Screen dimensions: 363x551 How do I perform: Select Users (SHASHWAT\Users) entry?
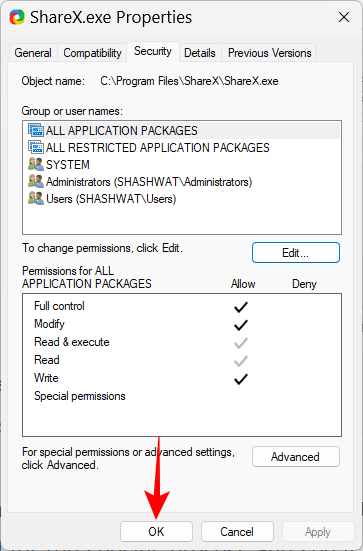tap(182, 199)
